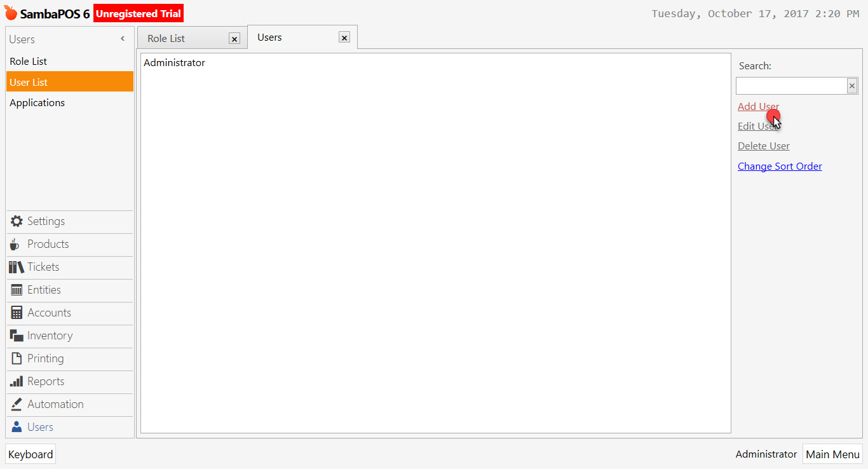Viewport: 868px width, 469px height.
Task: Close the Users tab
Action: click(344, 38)
